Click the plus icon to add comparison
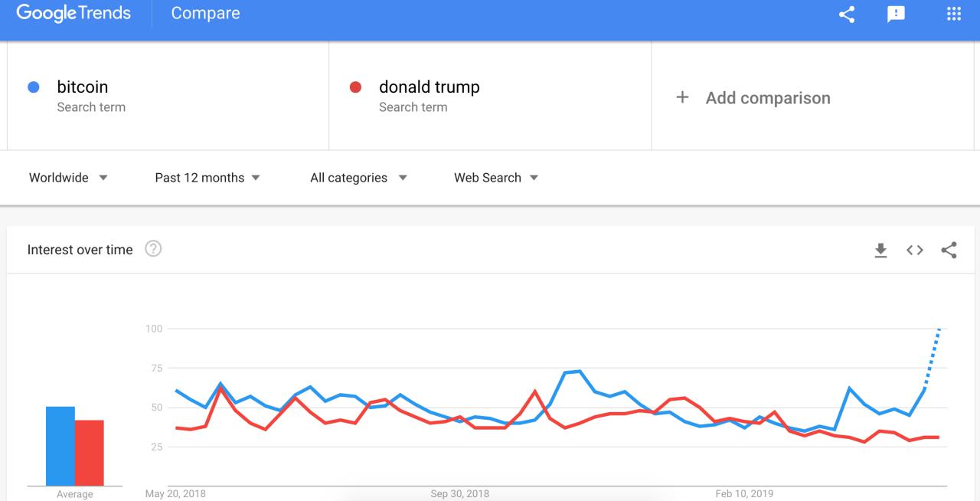Viewport: 980px width, 501px height. (682, 97)
